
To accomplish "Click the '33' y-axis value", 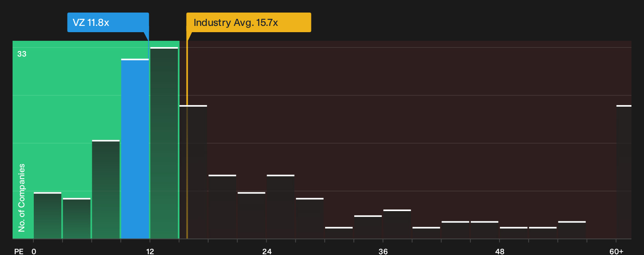I will tap(22, 54).
